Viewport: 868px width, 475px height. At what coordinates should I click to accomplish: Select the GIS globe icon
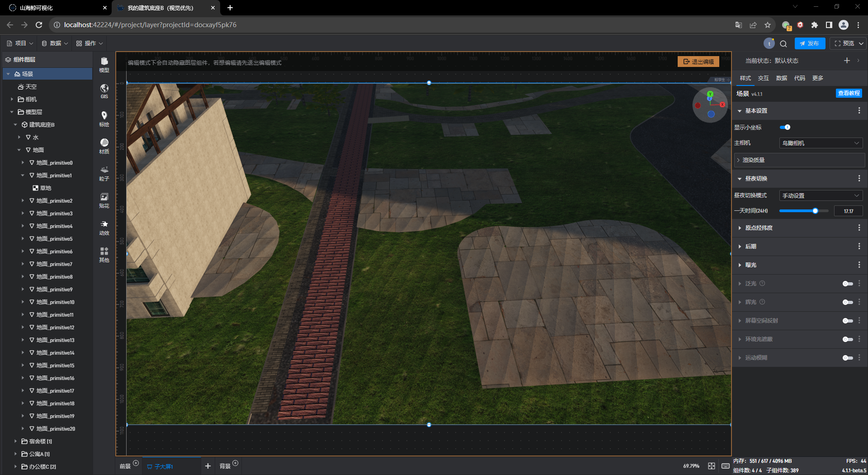pyautogui.click(x=104, y=90)
